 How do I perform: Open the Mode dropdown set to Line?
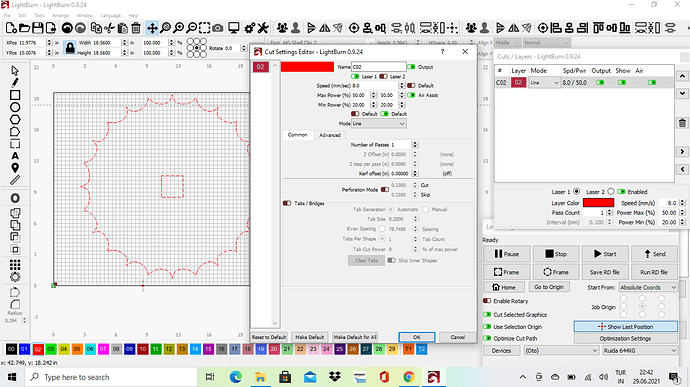(378, 124)
